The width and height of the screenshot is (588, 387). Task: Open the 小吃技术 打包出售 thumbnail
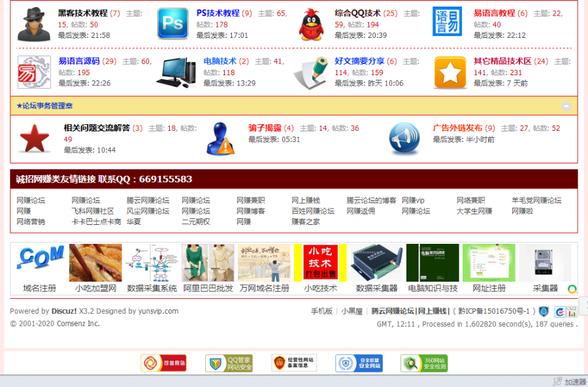point(320,263)
